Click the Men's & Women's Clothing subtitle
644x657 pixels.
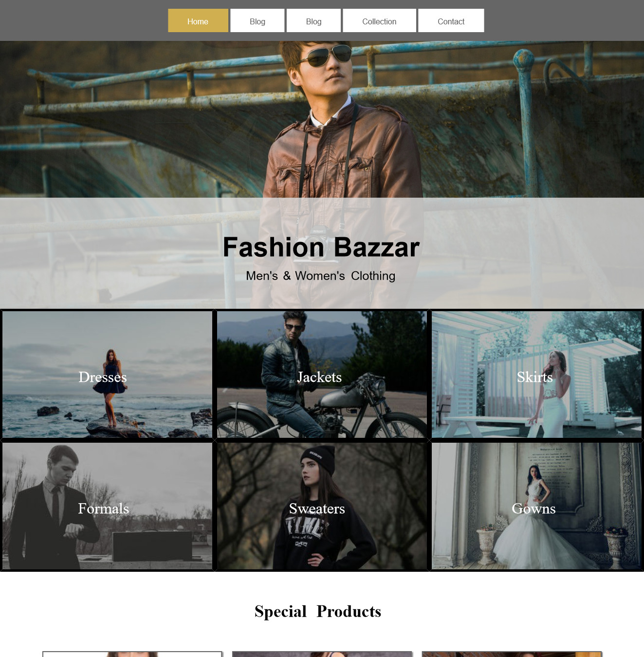coord(321,276)
